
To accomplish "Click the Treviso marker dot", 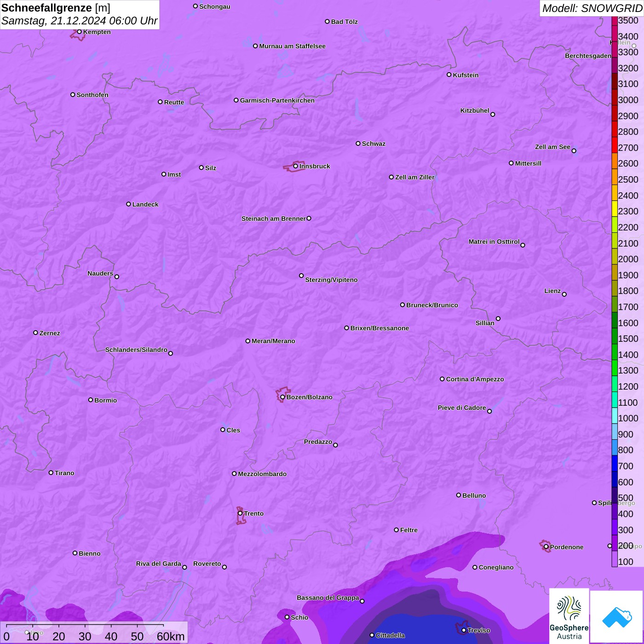I will (x=464, y=630).
